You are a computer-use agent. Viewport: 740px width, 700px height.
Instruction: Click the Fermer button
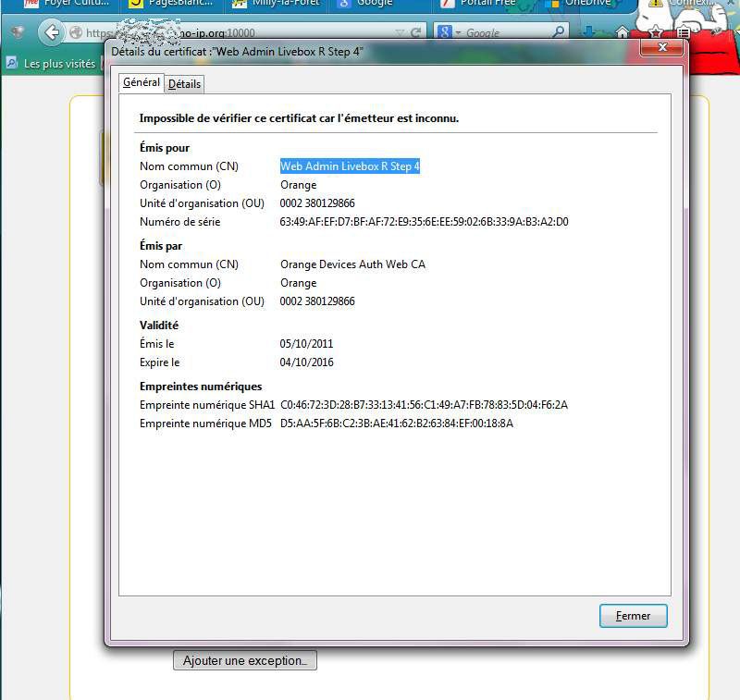(633, 616)
